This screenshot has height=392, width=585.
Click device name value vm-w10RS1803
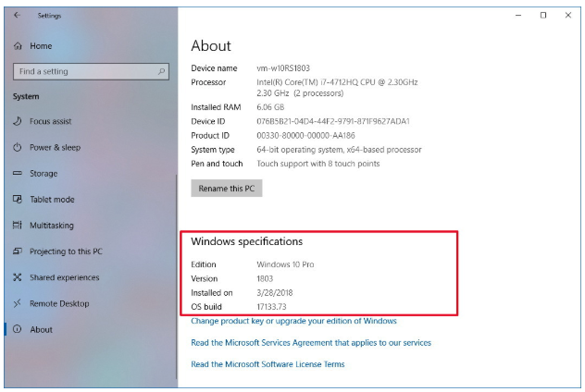coord(283,68)
